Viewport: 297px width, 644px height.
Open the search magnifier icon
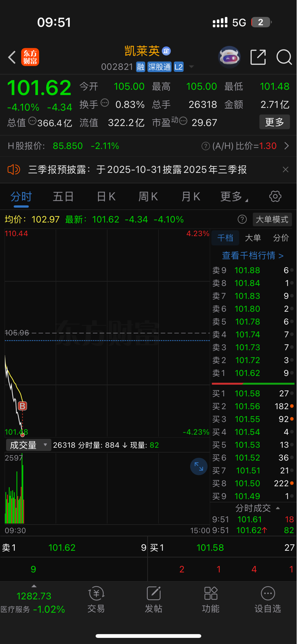284,57
